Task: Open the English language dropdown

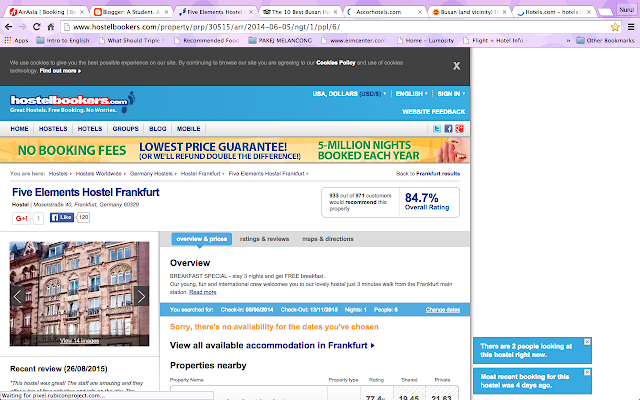Action: click(411, 94)
